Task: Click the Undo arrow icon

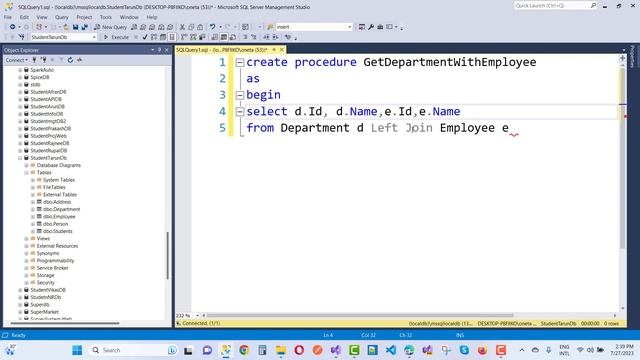Action: [x=212, y=27]
